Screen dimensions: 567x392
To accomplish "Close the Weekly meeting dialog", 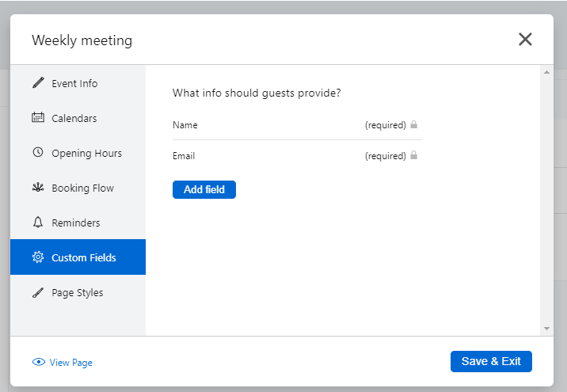I will pyautogui.click(x=525, y=40).
